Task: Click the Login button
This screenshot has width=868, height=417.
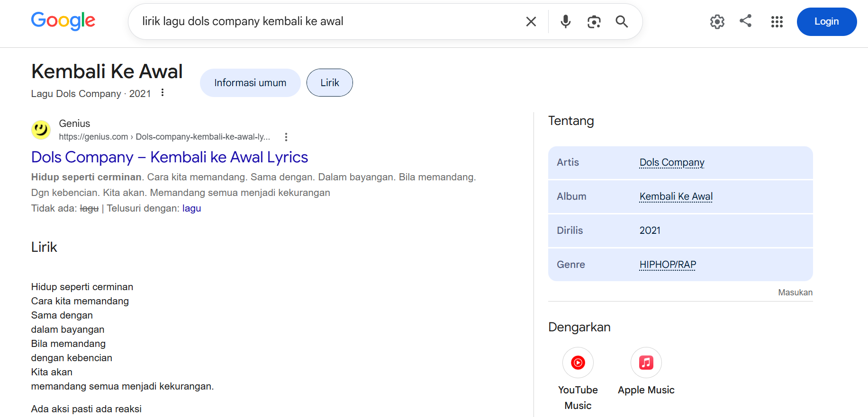Action: pyautogui.click(x=827, y=21)
